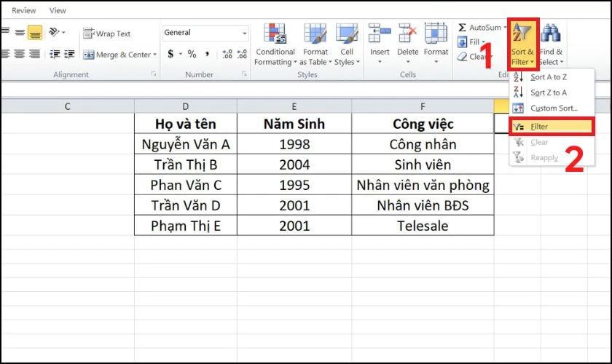
Task: Select cell 'Phạm Thị E'
Action: coord(185,226)
